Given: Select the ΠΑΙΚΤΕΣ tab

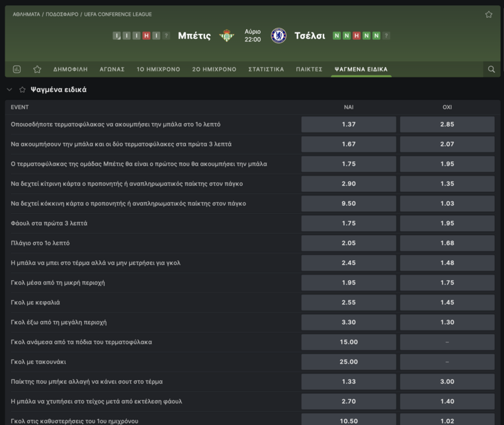Looking at the screenshot, I should tap(310, 69).
